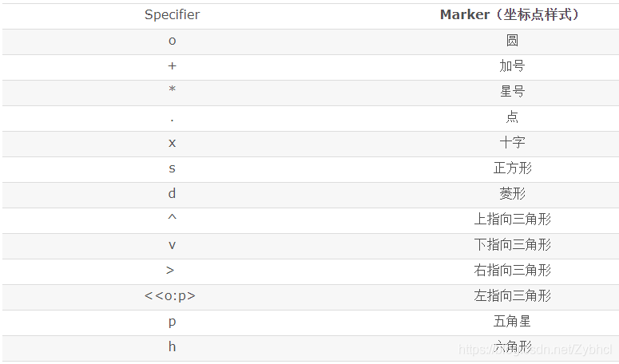
Task: Select the 'p' specifier cell
Action: (172, 322)
